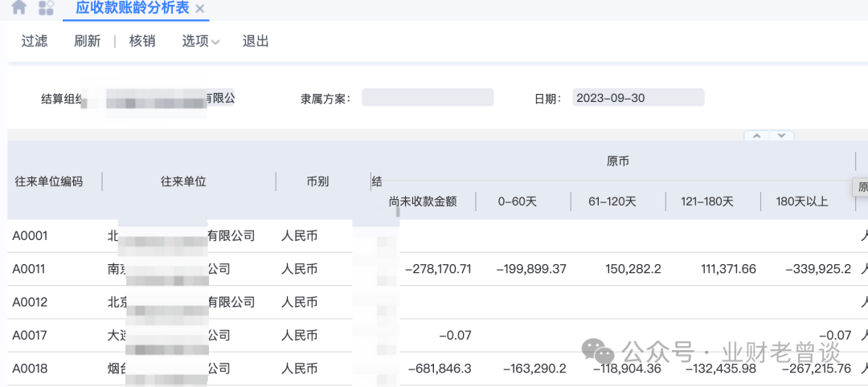Switch to the 应收款账龄分析表 tab
This screenshot has width=868, height=387.
pos(132,8)
